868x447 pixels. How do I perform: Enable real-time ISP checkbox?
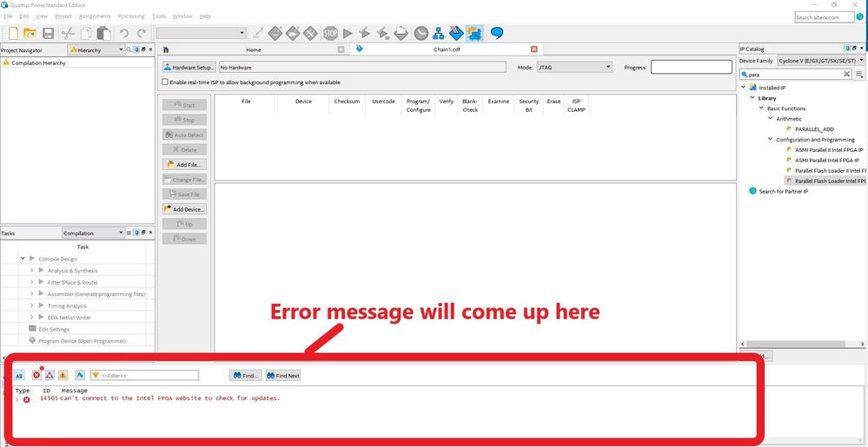(x=164, y=82)
